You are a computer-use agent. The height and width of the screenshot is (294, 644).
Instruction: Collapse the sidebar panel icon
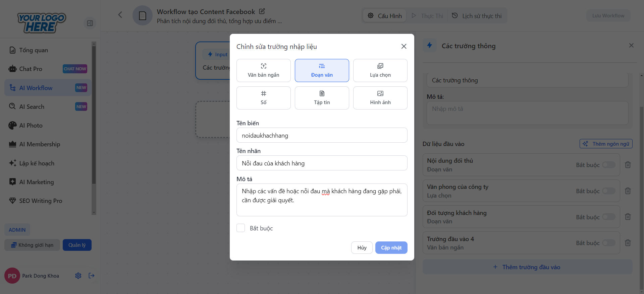click(x=90, y=23)
